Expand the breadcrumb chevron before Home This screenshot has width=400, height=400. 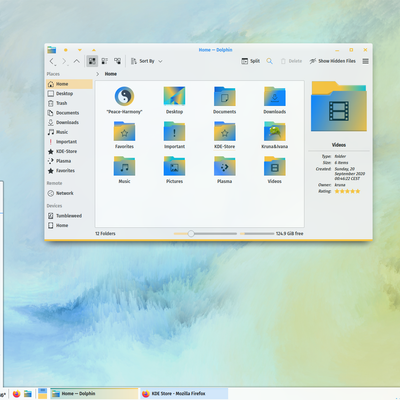pos(98,74)
